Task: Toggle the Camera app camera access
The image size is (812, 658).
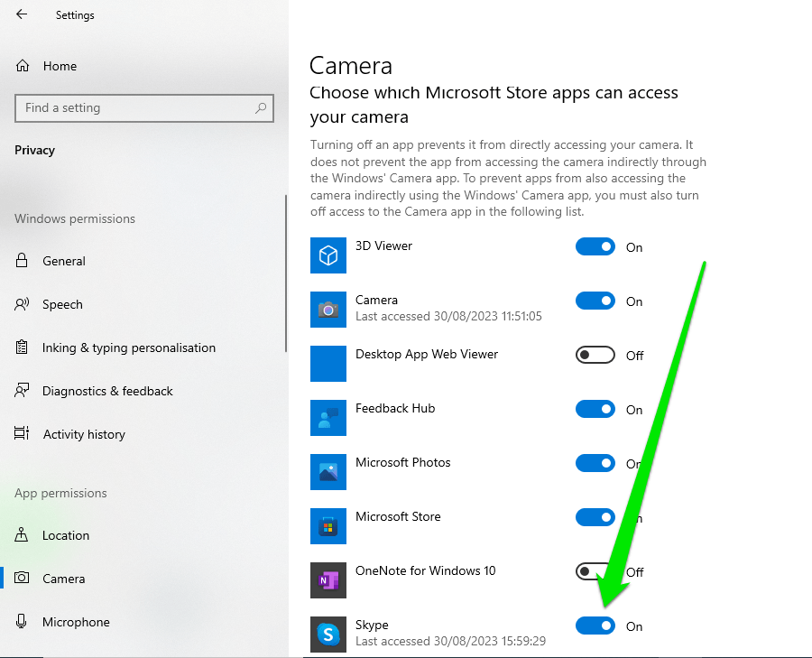Action: point(595,301)
